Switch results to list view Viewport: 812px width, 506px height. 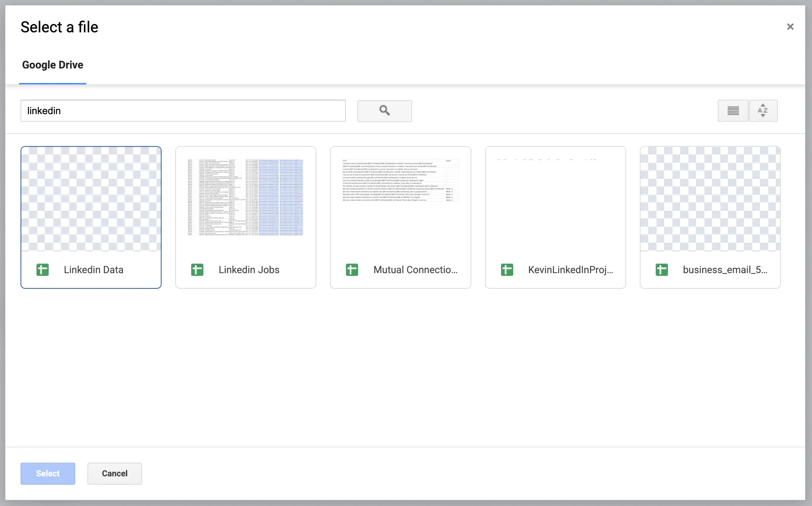733,111
